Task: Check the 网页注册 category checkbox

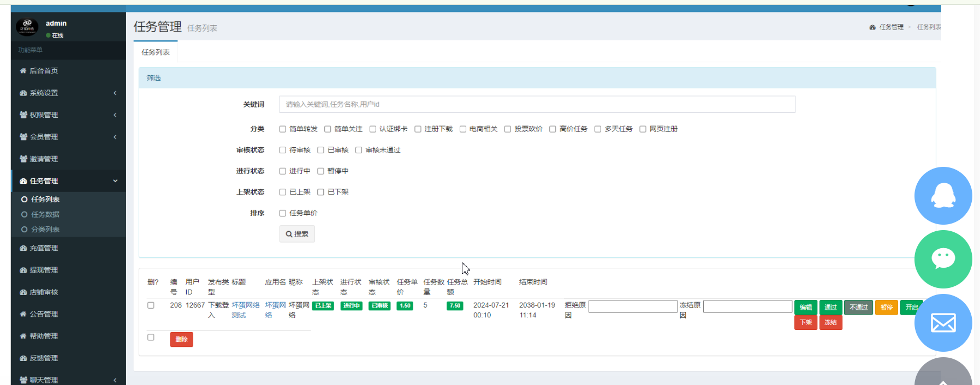Action: click(643, 129)
